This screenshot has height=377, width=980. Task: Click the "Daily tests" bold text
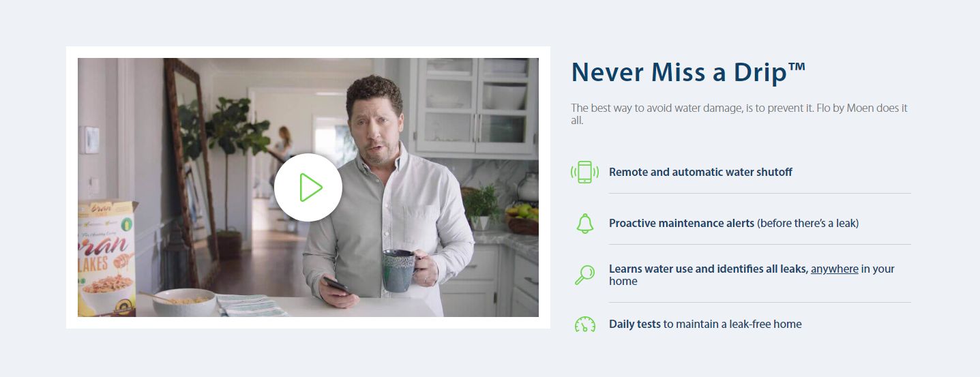click(634, 324)
